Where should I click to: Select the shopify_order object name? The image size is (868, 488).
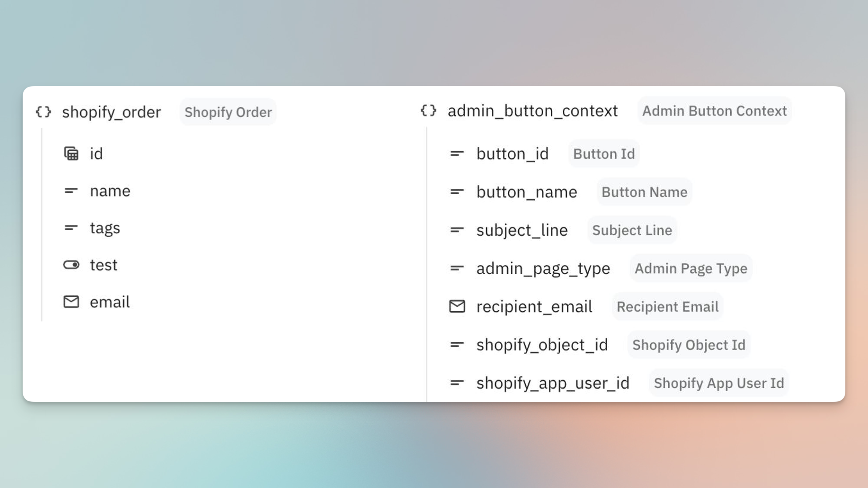coord(112,112)
